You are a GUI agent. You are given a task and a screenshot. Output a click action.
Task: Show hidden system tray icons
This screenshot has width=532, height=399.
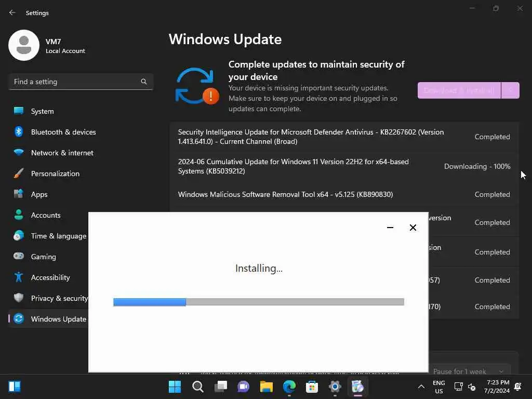(x=421, y=387)
